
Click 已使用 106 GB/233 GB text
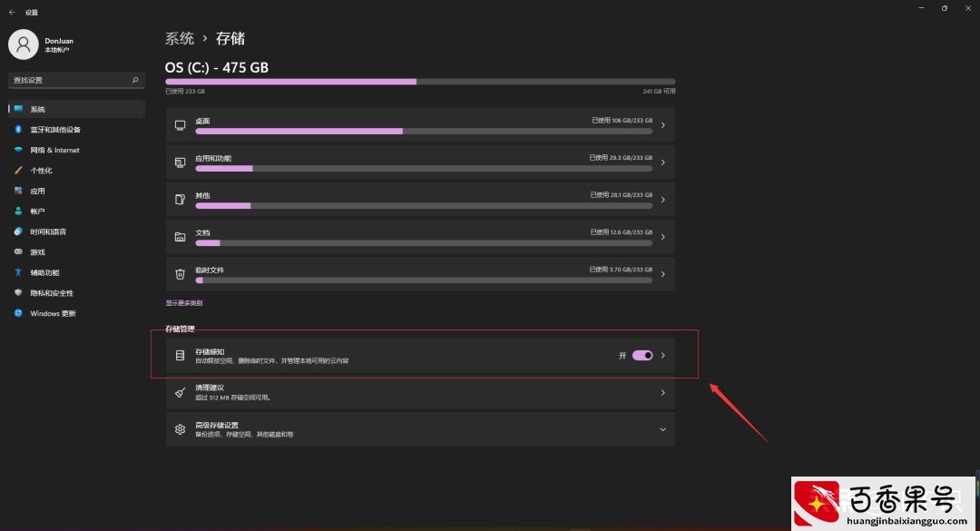coord(622,120)
